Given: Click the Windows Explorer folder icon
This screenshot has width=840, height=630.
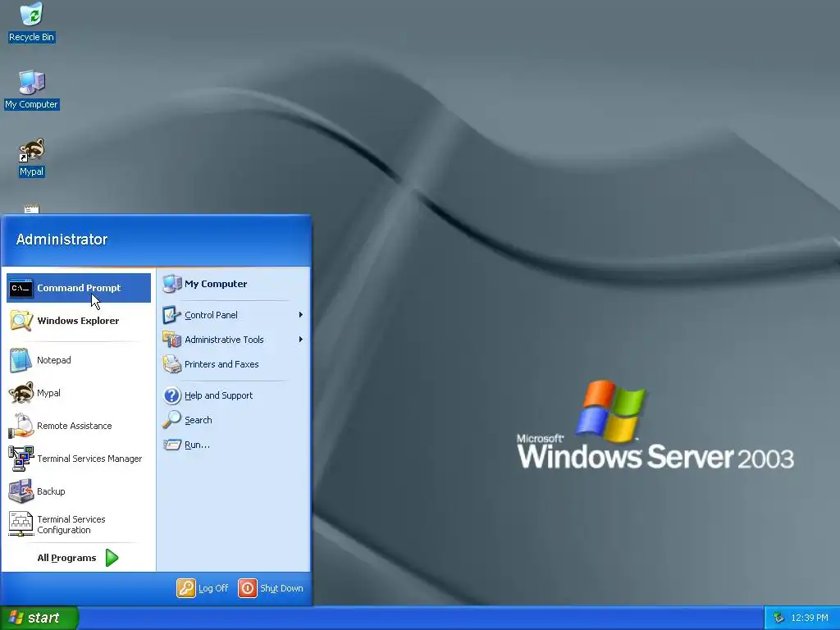Looking at the screenshot, I should tap(21, 321).
